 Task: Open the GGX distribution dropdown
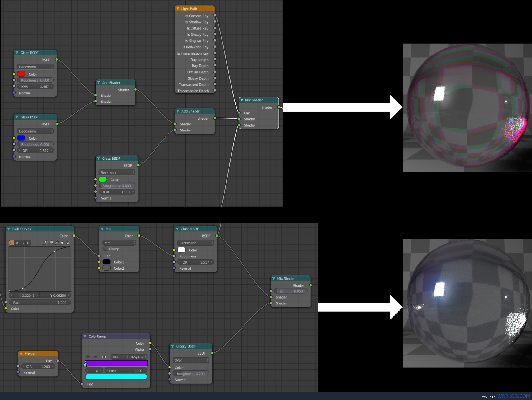(x=191, y=360)
